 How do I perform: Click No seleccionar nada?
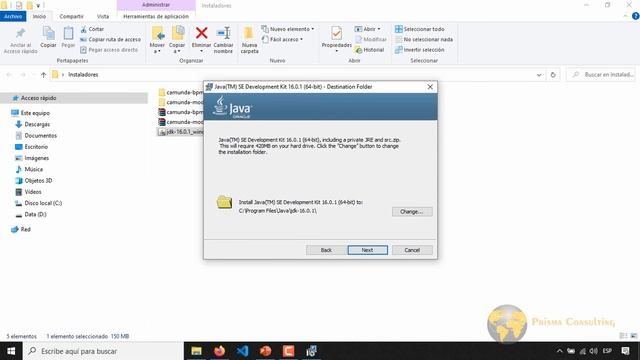tap(424, 39)
